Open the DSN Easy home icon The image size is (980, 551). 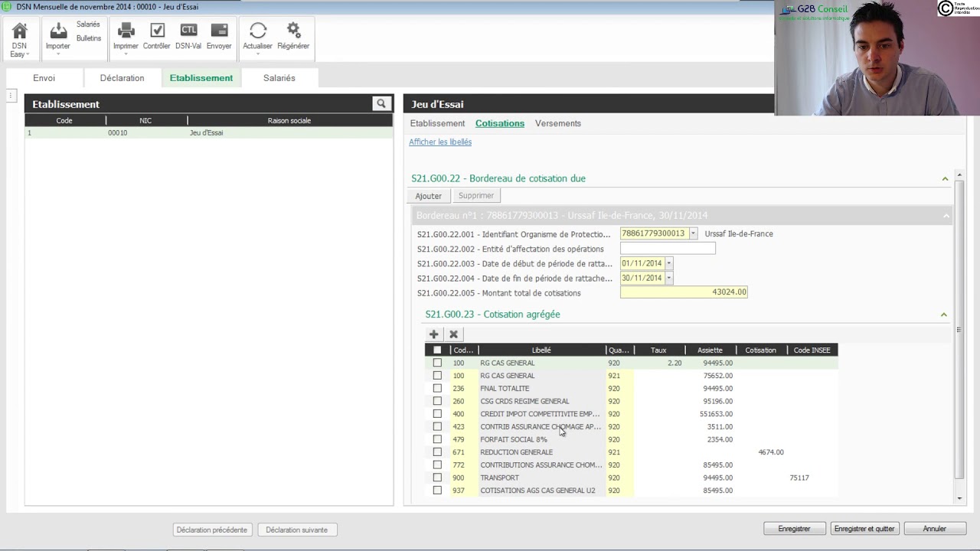coord(19,31)
